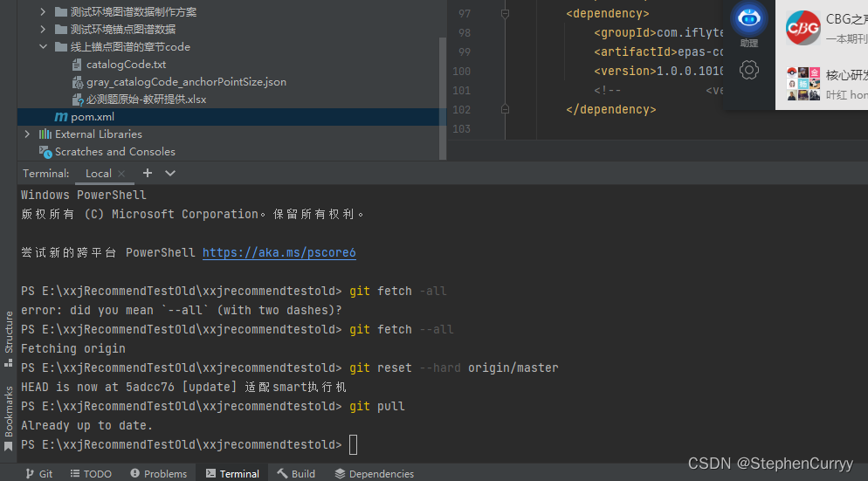868x481 pixels.
Task: Click the 'Fetching origin' output line
Action: tap(73, 348)
